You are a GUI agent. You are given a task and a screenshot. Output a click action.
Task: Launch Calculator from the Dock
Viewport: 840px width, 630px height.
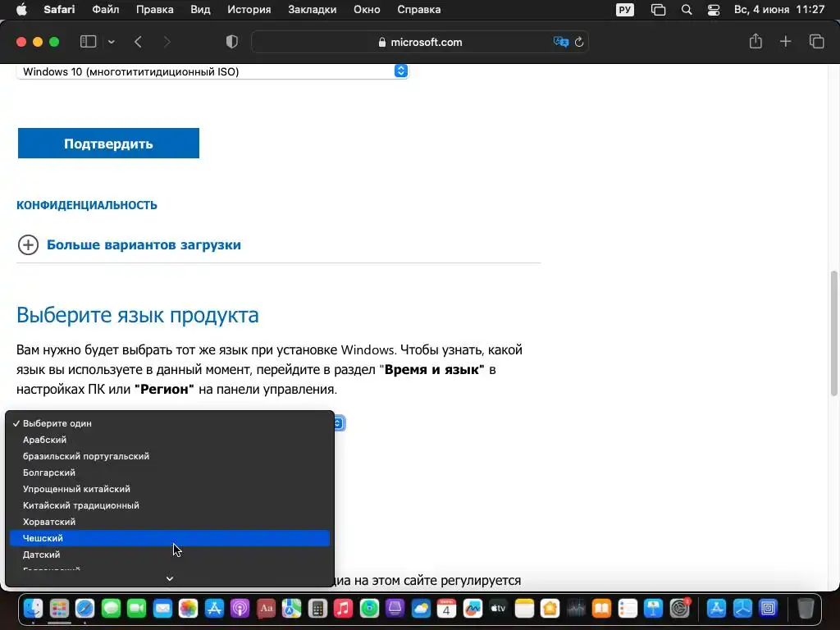pyautogui.click(x=317, y=609)
